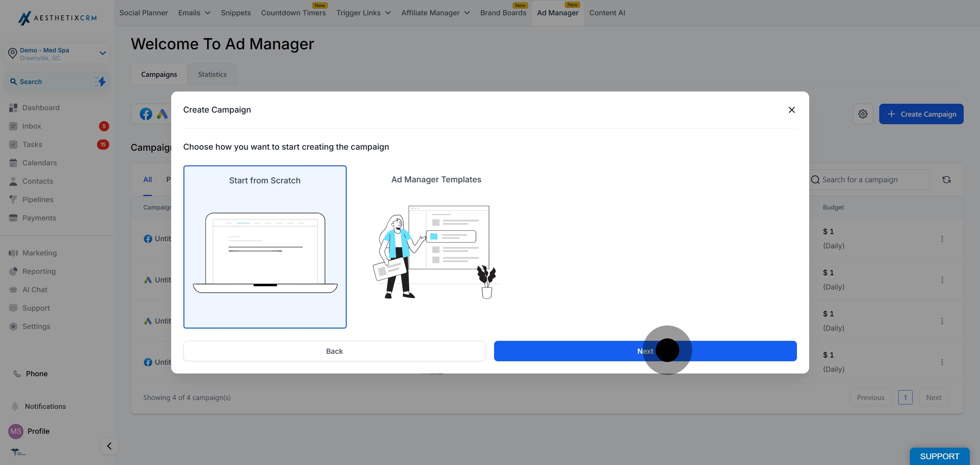This screenshot has height=465, width=980.
Task: Refresh the campaign list icon
Action: (947, 180)
